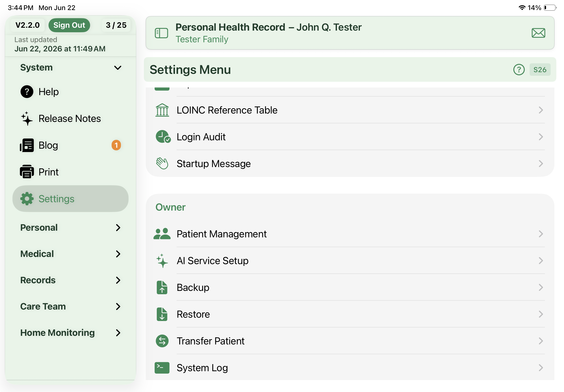Collapse the System section chevron
Screen dimensions: 564x392
pos(118,68)
